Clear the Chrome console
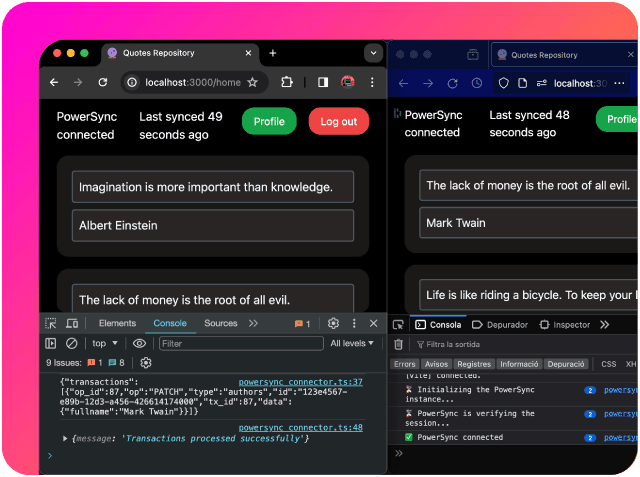The height and width of the screenshot is (477, 640). point(71,344)
